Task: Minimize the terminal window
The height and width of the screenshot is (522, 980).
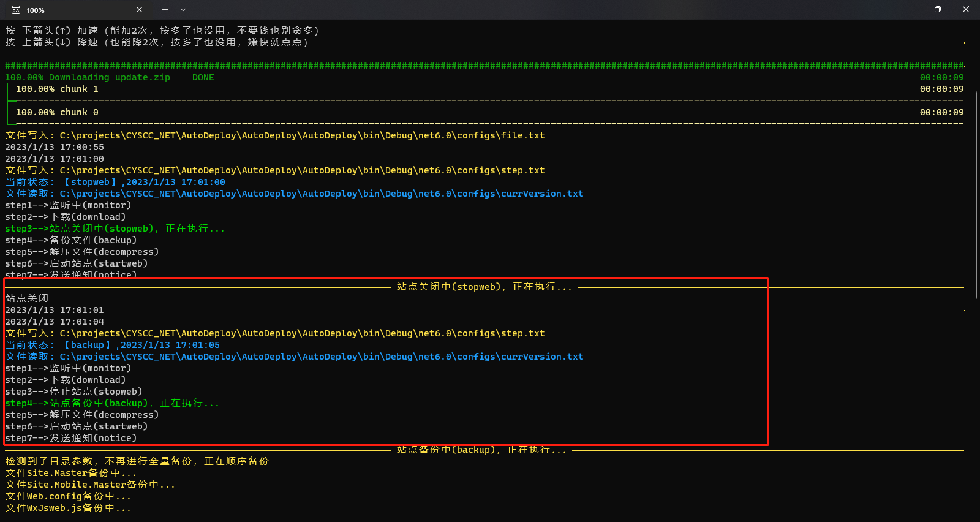Action: tap(910, 9)
